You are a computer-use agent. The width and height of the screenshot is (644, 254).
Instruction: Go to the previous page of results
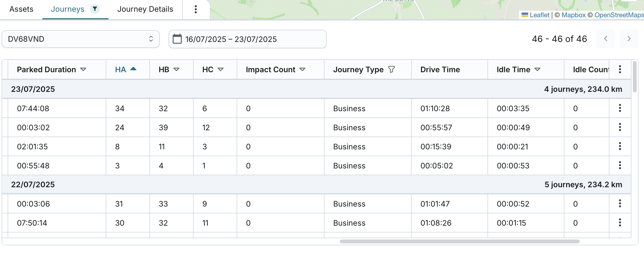(606, 39)
